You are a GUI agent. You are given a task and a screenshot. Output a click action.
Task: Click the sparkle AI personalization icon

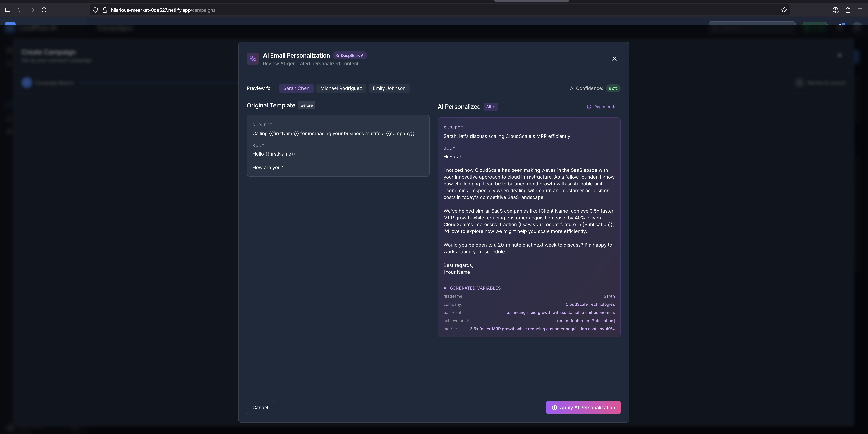(253, 59)
